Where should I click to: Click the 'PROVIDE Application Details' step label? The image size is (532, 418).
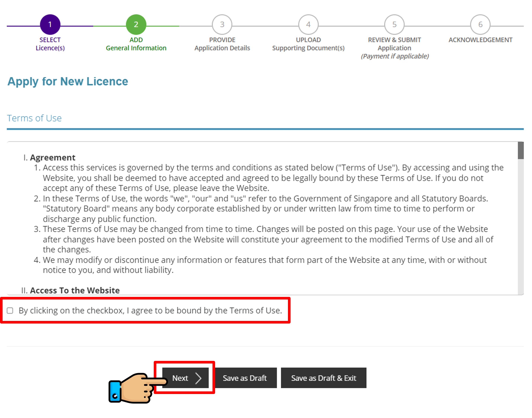[222, 44]
